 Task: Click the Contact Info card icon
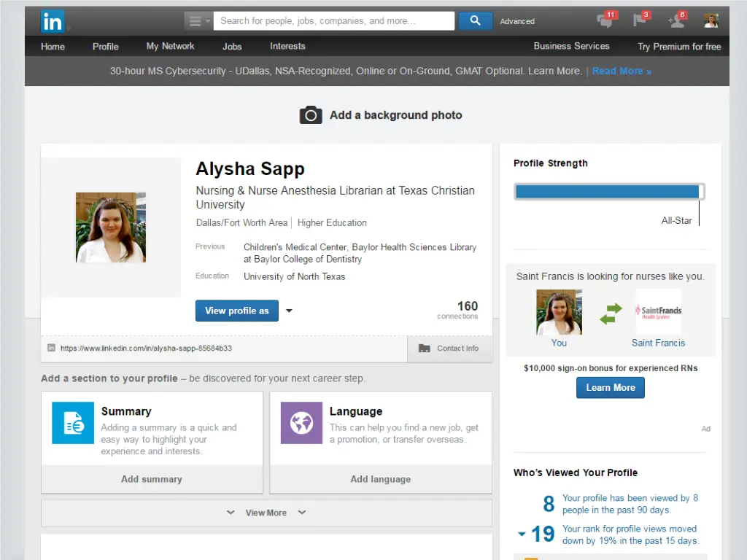click(424, 348)
